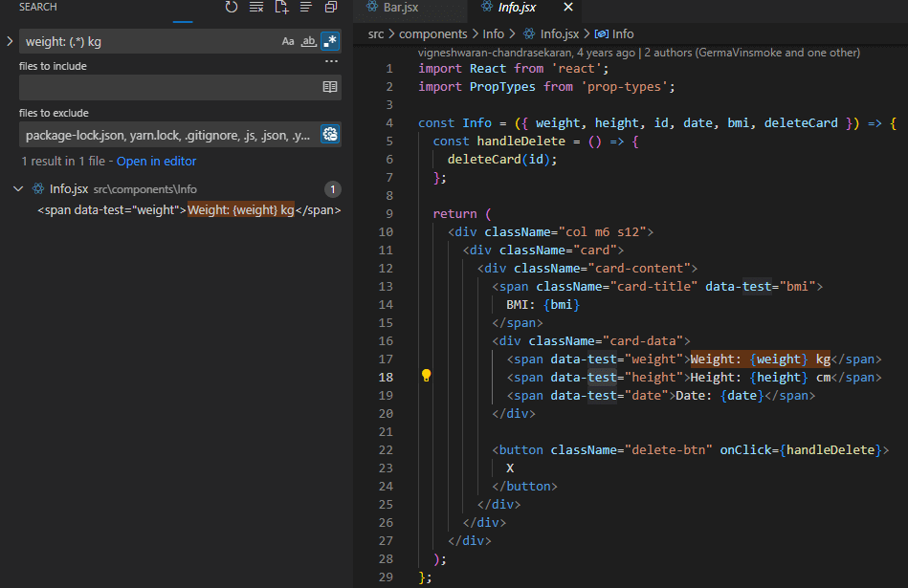908x588 pixels.
Task: Collapse all search results
Action: (x=331, y=8)
